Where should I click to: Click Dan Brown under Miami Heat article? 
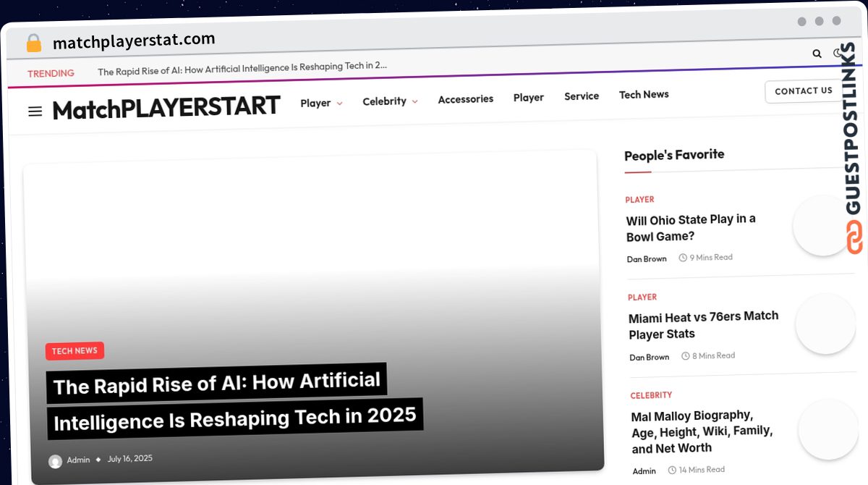pyautogui.click(x=650, y=357)
